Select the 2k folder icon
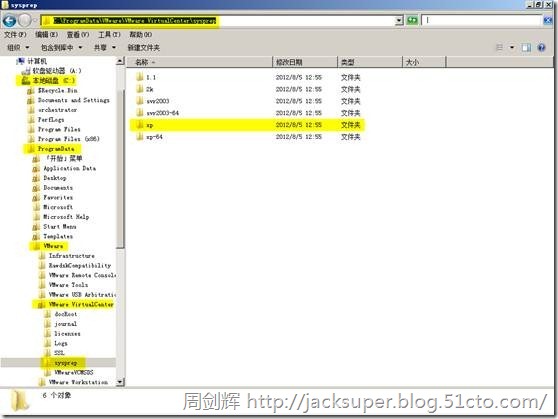The width and height of the screenshot is (558, 419). (140, 89)
